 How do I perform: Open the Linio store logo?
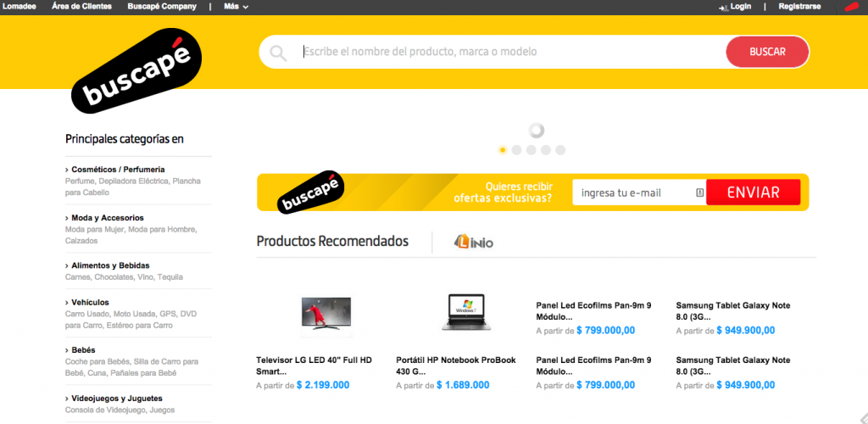473,242
